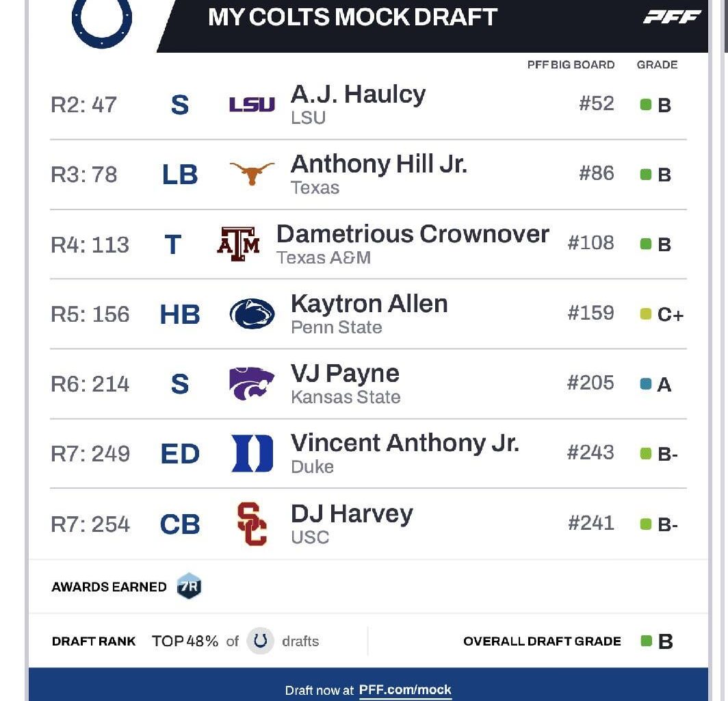
Task: Select the Texas Longhorns logo
Action: 252,173
